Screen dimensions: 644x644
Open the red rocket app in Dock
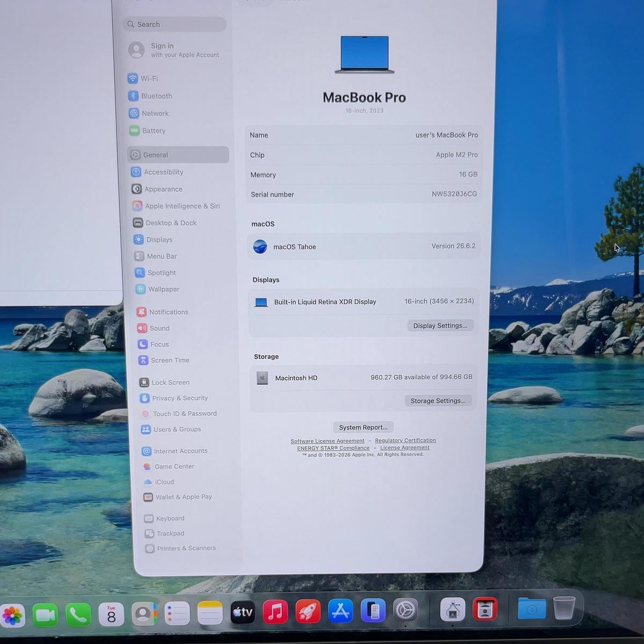[x=308, y=611]
